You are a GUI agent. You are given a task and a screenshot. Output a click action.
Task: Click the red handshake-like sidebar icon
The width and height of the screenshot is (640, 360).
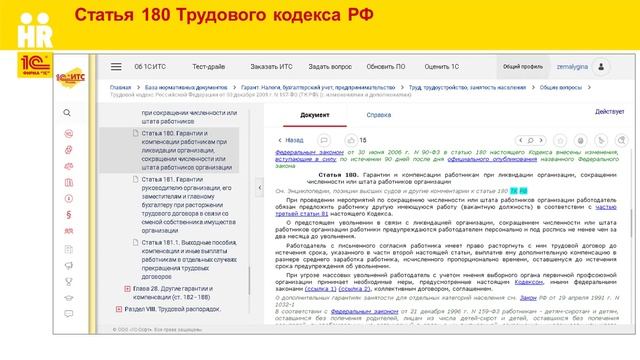point(69,166)
